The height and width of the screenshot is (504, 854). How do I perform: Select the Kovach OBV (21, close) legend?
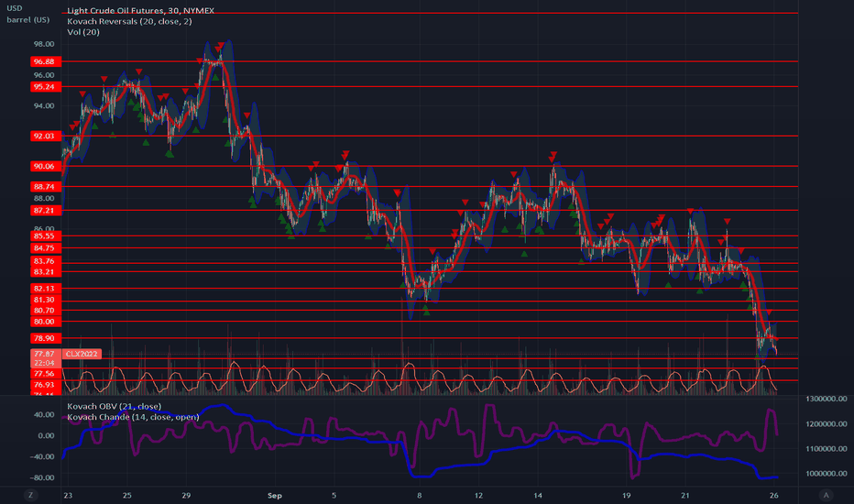[x=114, y=407]
